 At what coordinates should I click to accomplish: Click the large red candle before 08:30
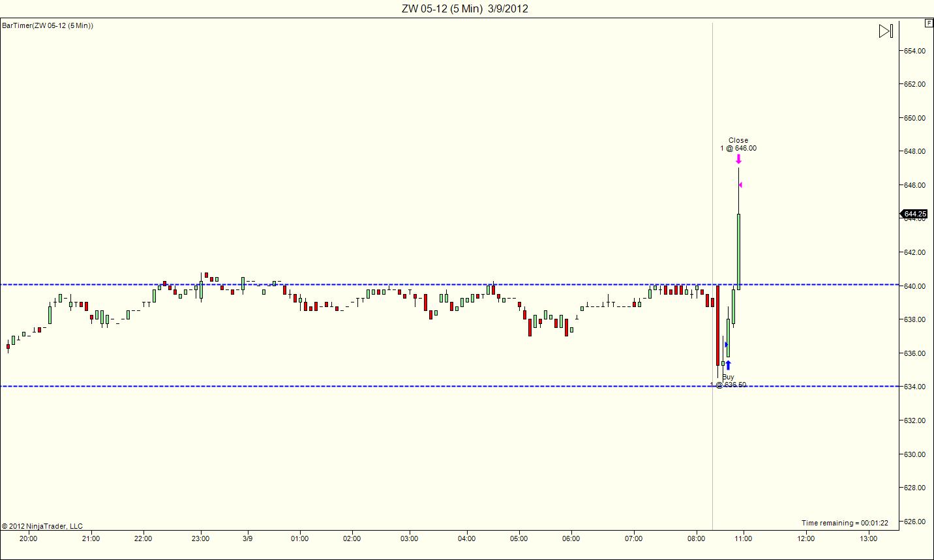717,325
